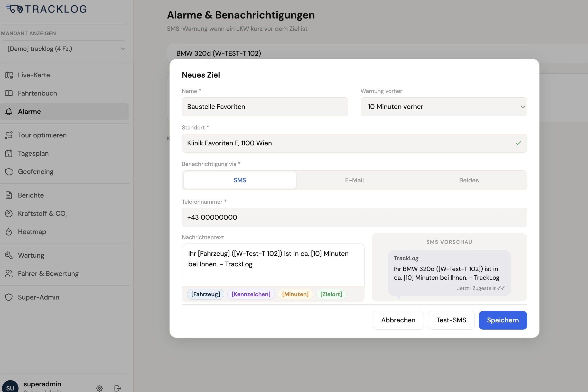Click the Tagesplan calendar icon
This screenshot has height=392, width=588.
click(9, 153)
